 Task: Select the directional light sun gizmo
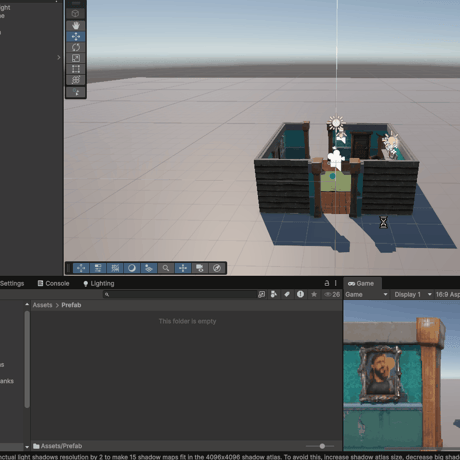pyautogui.click(x=336, y=123)
